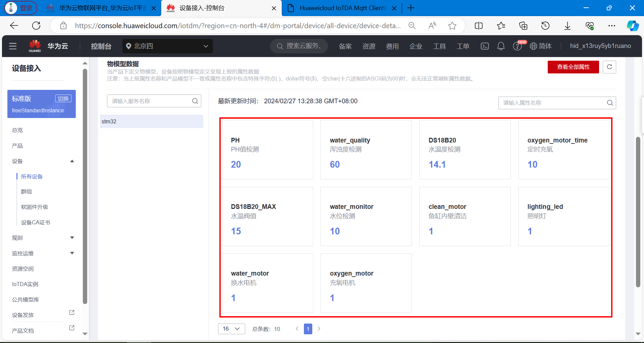The image size is (644, 343).
Task: Open CloudShell terminal icon
Action: pos(485,46)
